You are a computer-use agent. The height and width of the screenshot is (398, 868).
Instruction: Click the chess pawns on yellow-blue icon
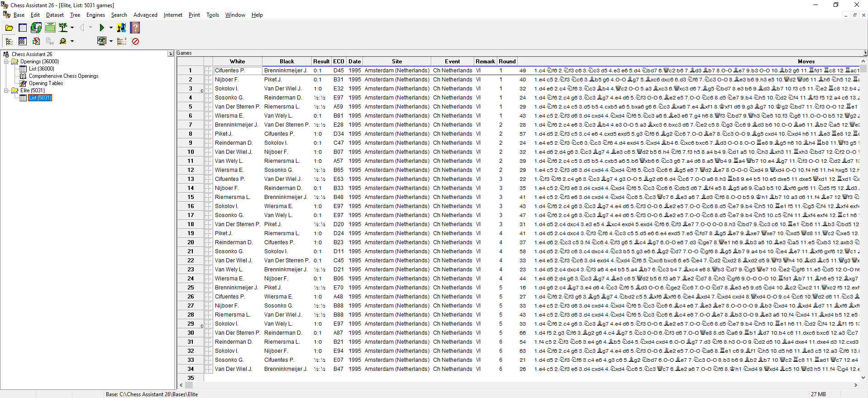121,28
